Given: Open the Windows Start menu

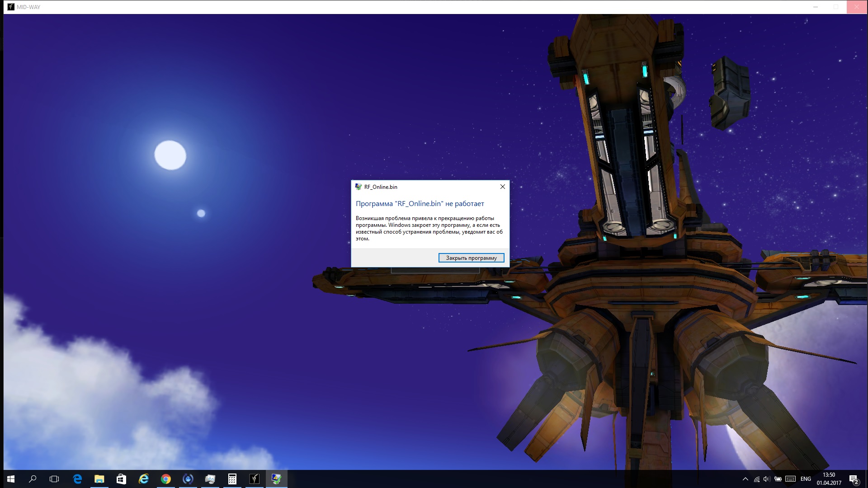Looking at the screenshot, I should click(x=11, y=479).
